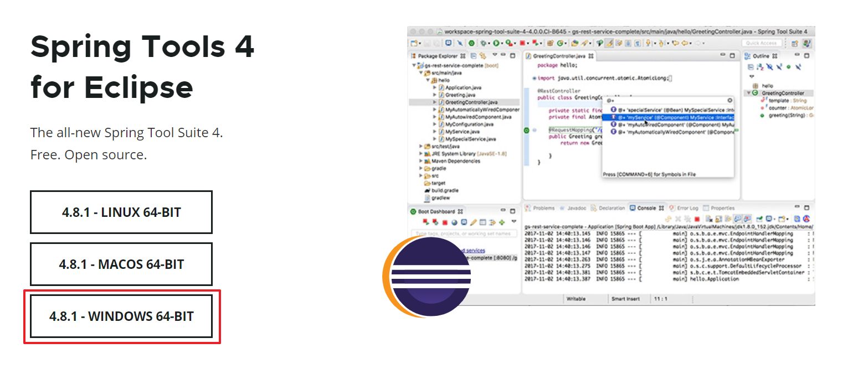
Task: Click the hello.Application console log line
Action: coord(669,279)
